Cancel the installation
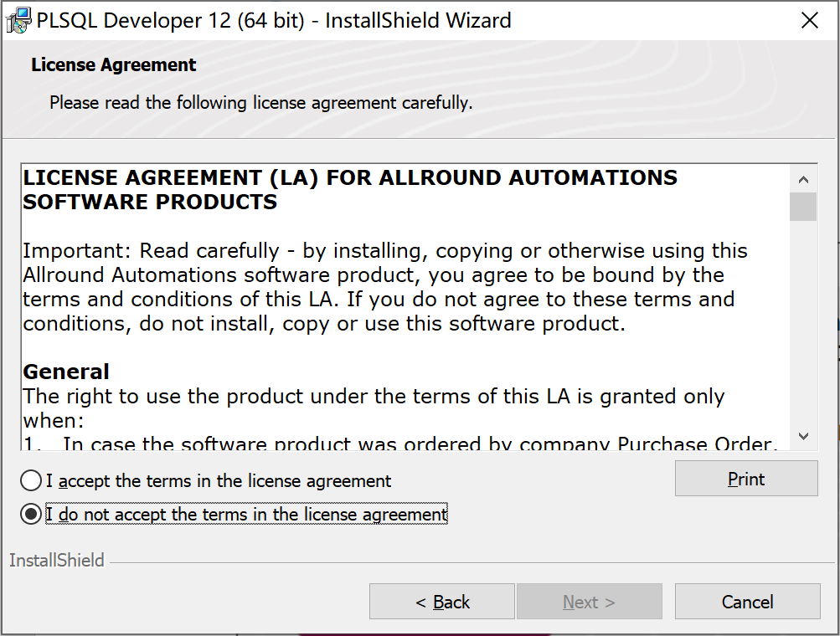The height and width of the screenshot is (636, 840). [747, 602]
